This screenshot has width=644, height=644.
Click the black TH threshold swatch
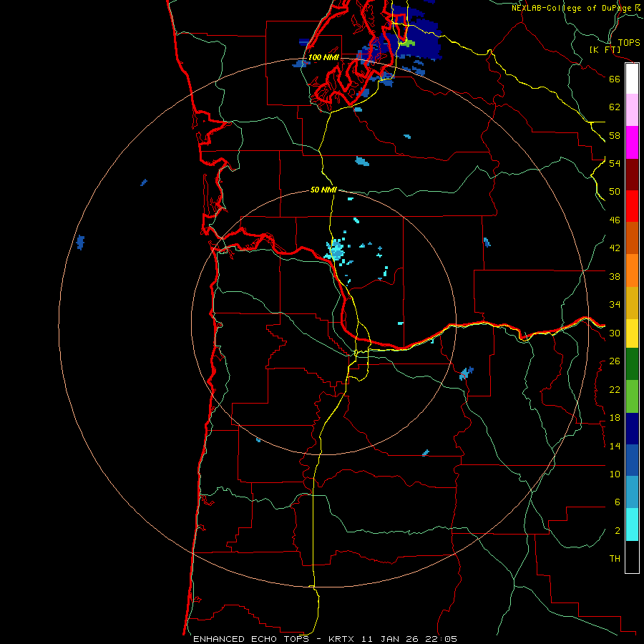pyautogui.click(x=632, y=557)
